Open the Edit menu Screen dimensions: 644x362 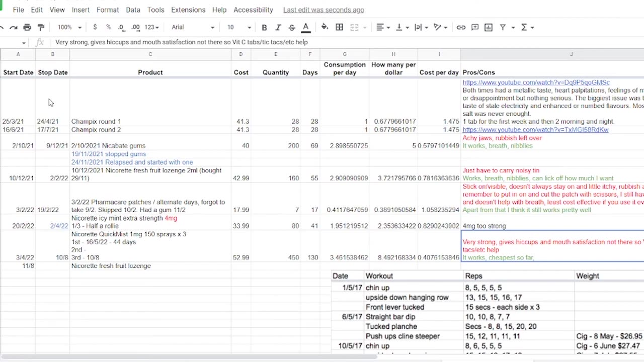[37, 10]
